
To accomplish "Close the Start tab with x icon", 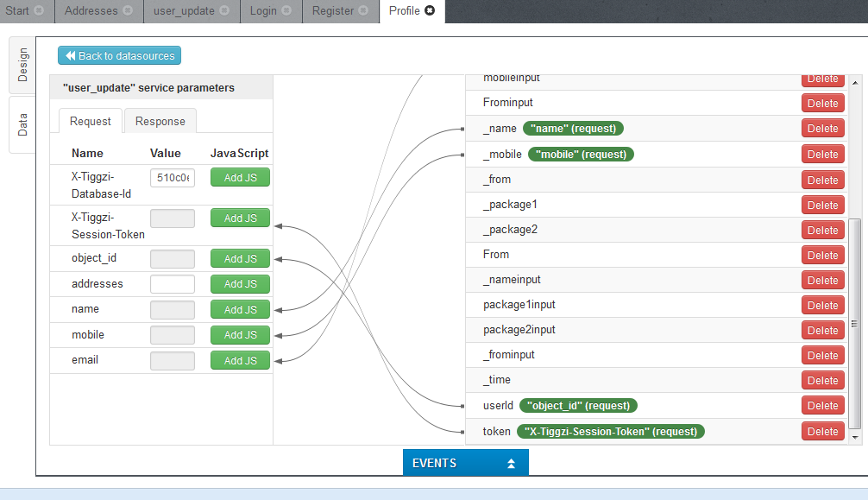I will pos(39,11).
